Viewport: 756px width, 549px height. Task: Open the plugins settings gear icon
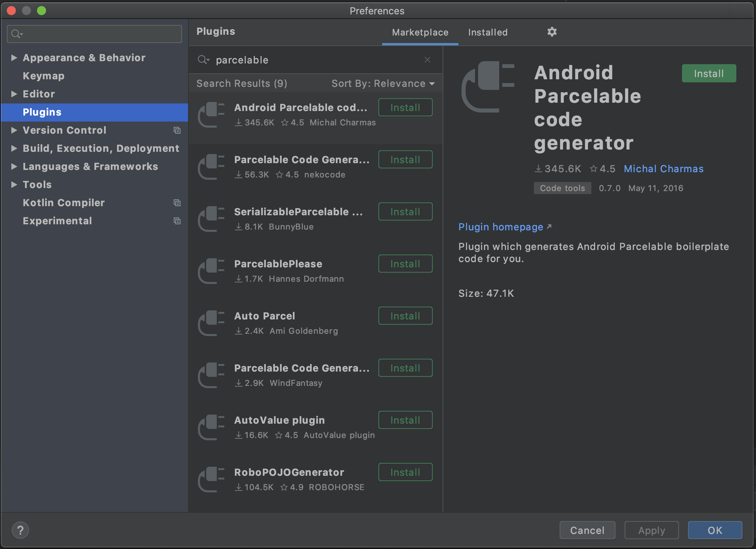552,32
